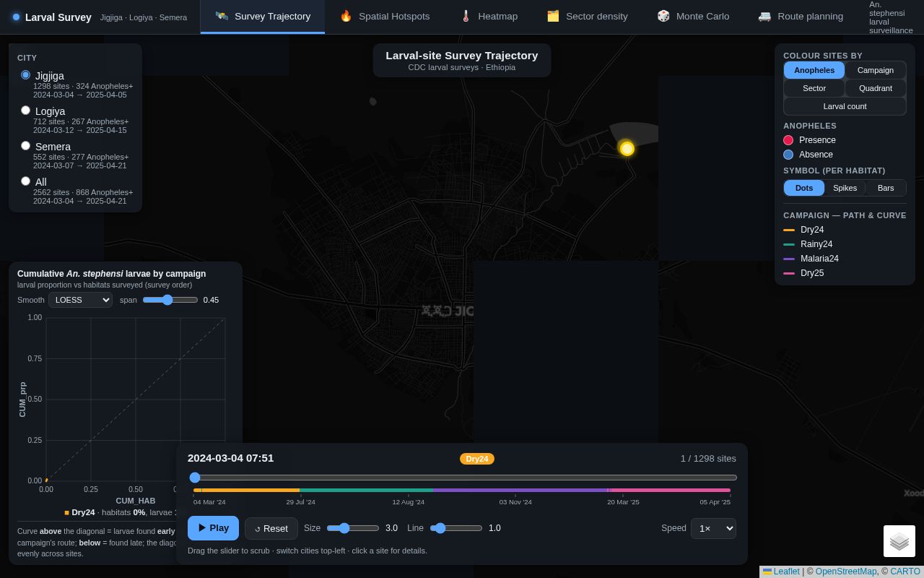This screenshot has height=578, width=924.
Task: Click the purple Malaria24 timeline segment
Action: [520, 491]
